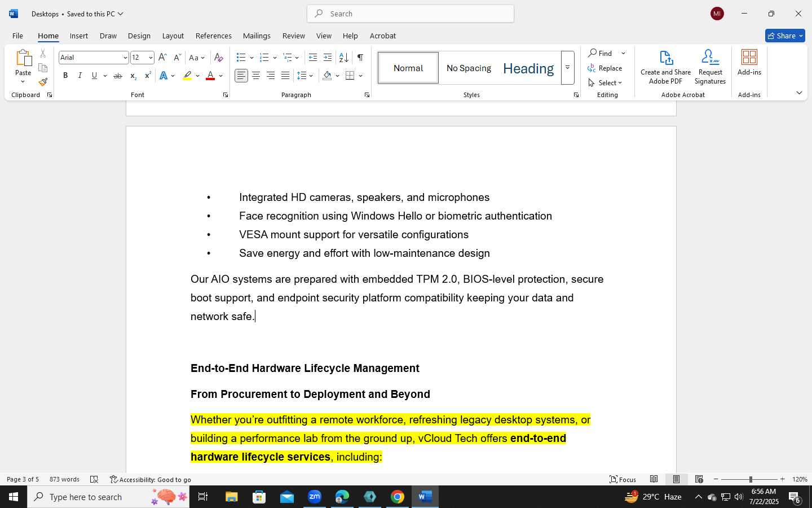
Task: Open the font size dropdown
Action: [151, 58]
